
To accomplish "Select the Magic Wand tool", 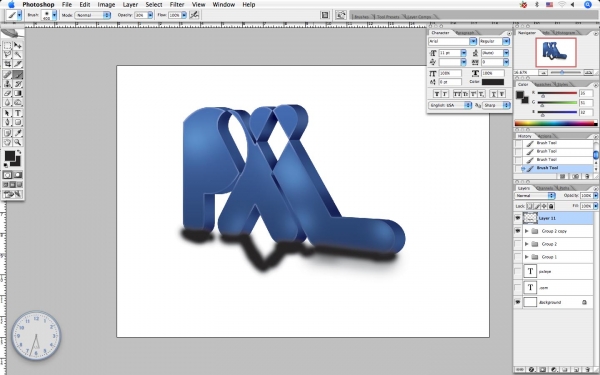I will click(x=18, y=55).
